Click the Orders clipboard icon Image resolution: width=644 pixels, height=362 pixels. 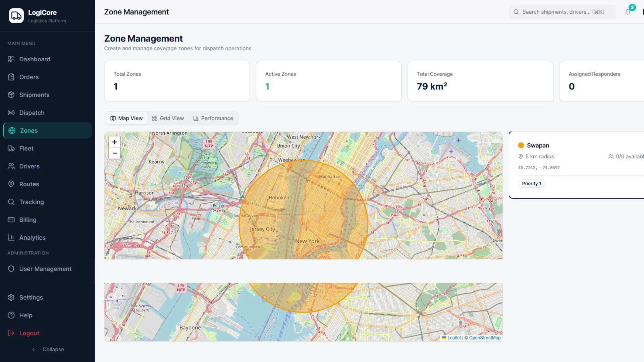tap(11, 77)
